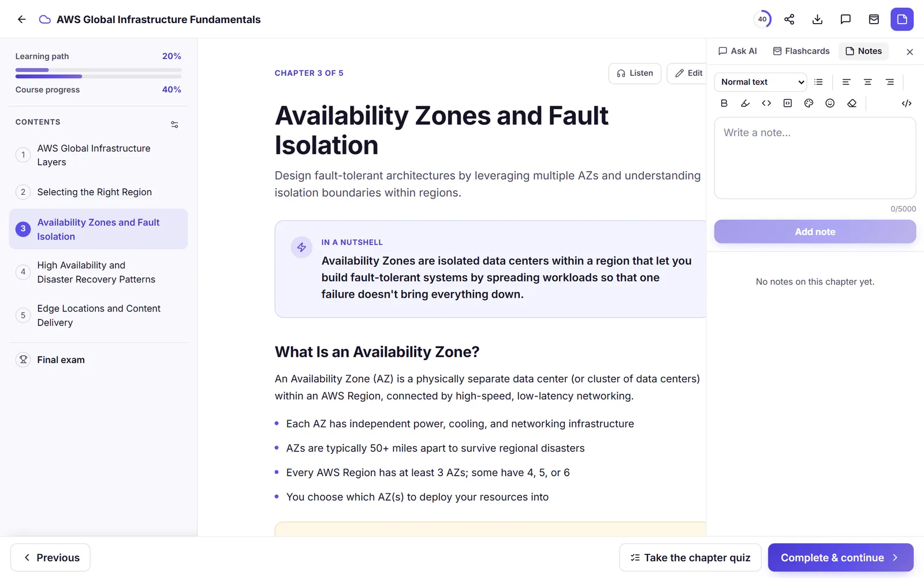Click the 40 progress ring

click(762, 19)
